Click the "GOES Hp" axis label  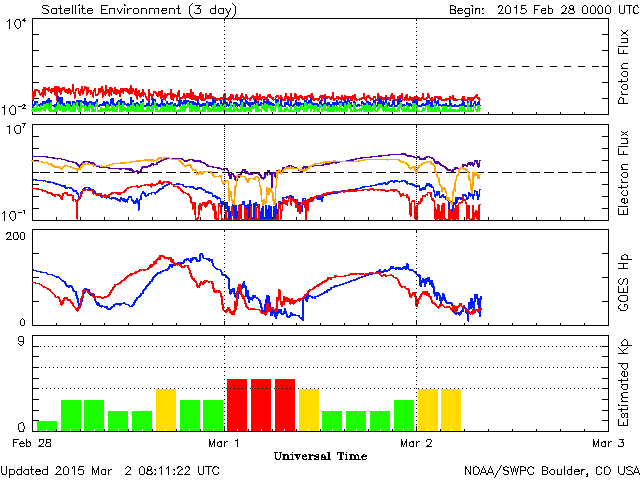coord(623,282)
